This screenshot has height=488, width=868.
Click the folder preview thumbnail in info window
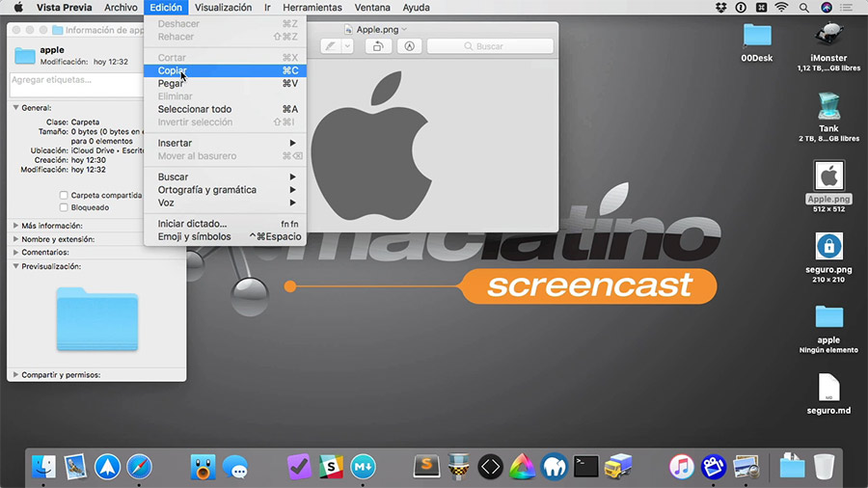point(96,318)
